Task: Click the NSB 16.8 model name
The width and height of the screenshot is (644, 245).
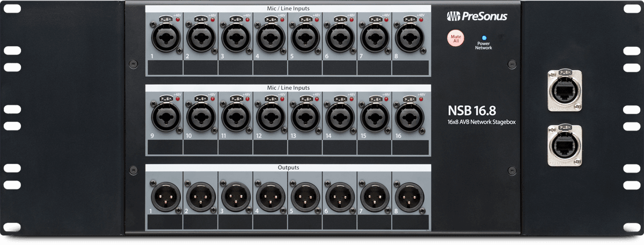Action: 472,110
